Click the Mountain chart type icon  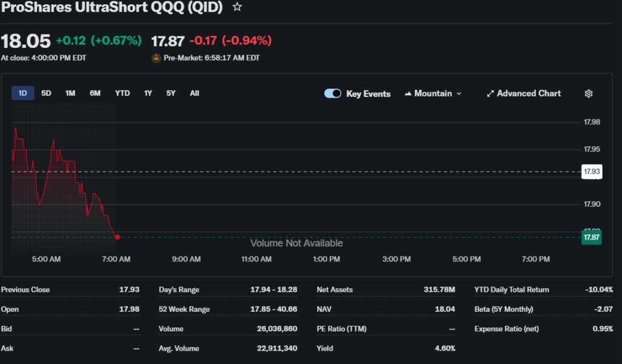[x=408, y=93]
